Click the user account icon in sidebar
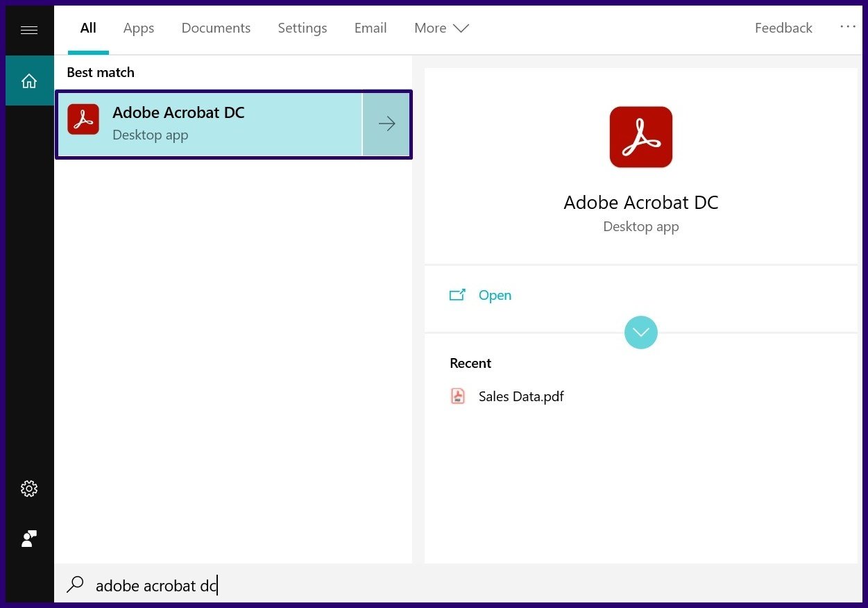 pos(28,539)
